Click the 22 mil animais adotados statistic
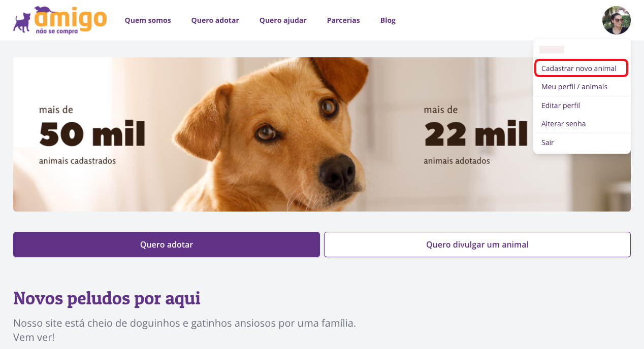 (476, 135)
